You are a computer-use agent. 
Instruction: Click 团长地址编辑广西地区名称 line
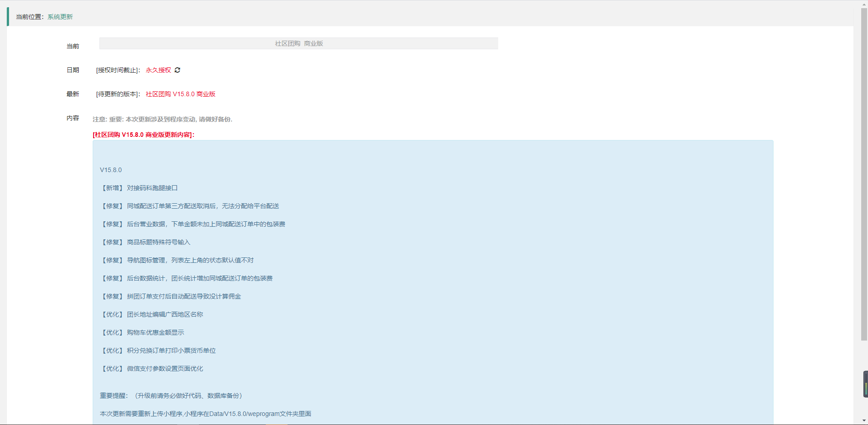point(151,314)
